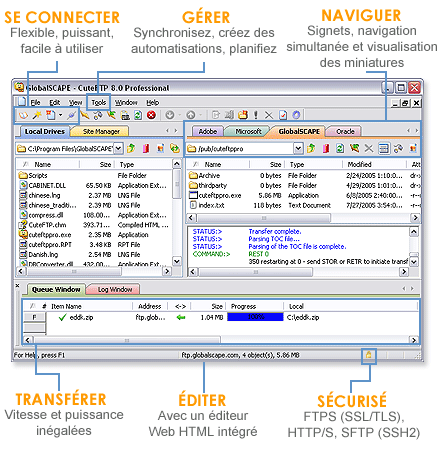This screenshot has height=460, width=438.
Task: Select CuteFTP.chm in the local list
Action: [43, 225]
